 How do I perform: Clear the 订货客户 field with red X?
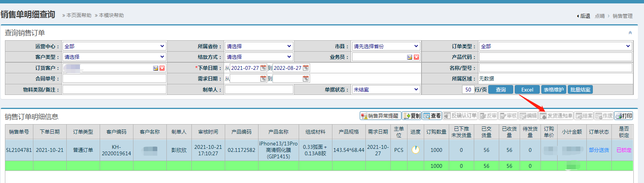click(x=162, y=68)
